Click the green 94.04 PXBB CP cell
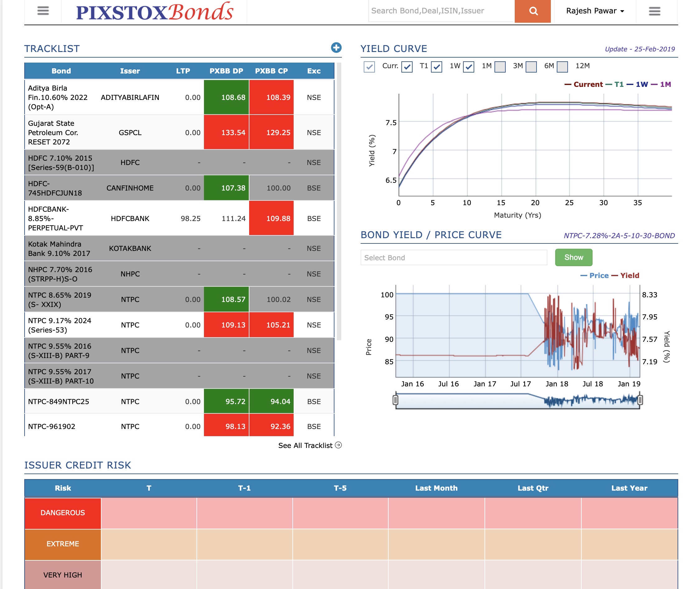700x589 pixels. [x=271, y=401]
